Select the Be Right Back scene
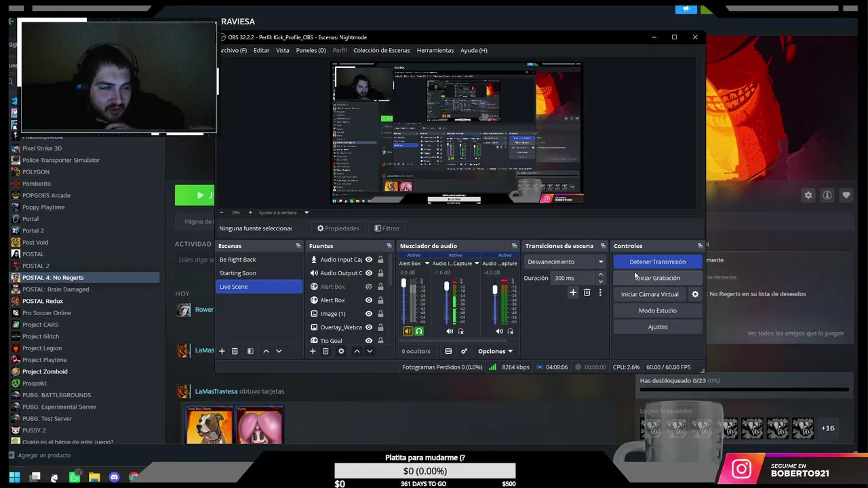The height and width of the screenshot is (488, 868). pyautogui.click(x=259, y=260)
